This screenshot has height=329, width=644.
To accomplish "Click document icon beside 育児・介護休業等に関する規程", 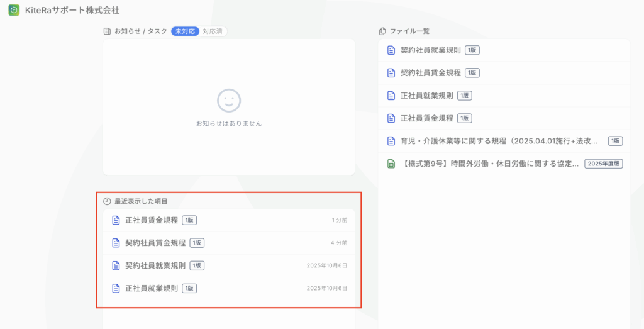I will click(x=391, y=141).
